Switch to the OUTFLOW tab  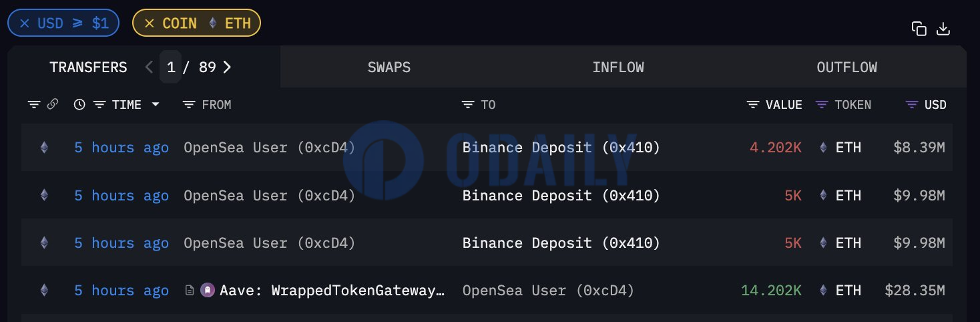point(847,67)
